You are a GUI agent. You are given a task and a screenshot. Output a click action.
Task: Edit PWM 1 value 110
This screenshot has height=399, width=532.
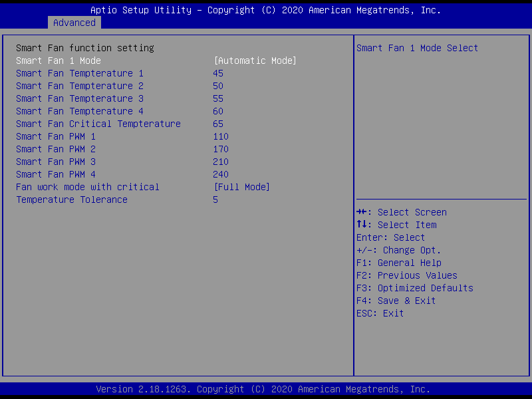221,136
